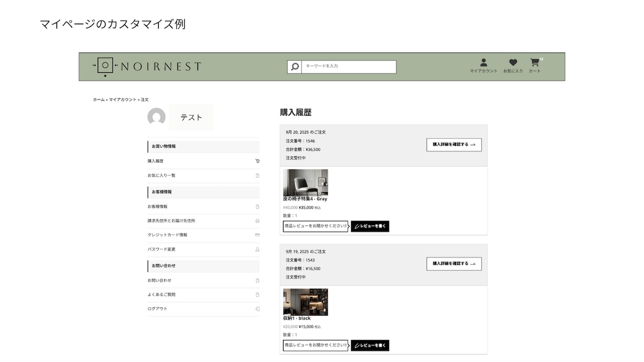The image size is (644, 362).
Task: Open the cart icon in header
Action: pyautogui.click(x=535, y=66)
